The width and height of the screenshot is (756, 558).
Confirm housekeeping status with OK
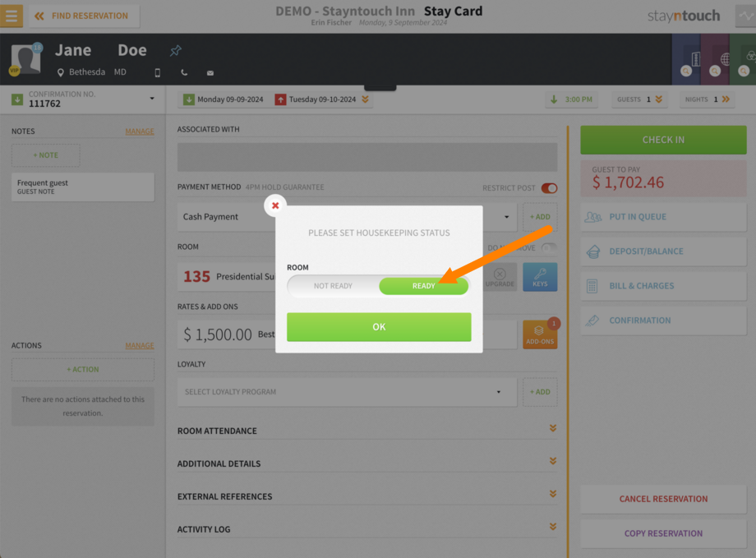pos(379,327)
